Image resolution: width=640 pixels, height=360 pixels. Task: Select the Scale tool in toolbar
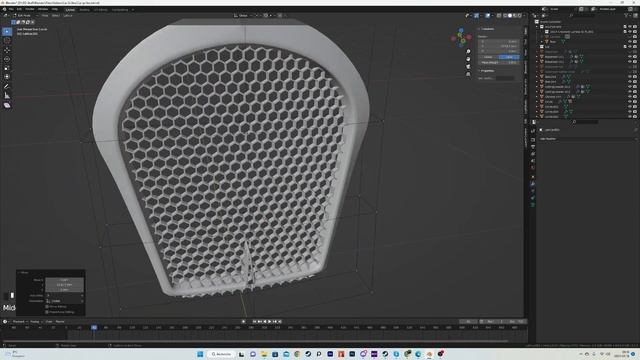click(7, 68)
